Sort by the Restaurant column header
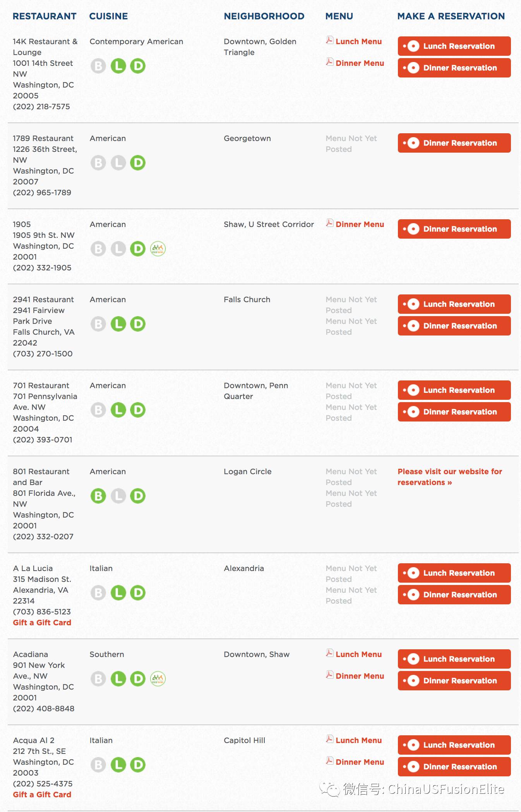Image resolution: width=521 pixels, height=812 pixels. coord(45,16)
